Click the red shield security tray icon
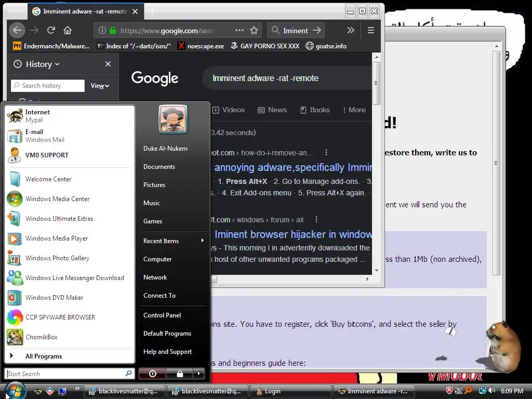532x399 pixels. pos(449,391)
